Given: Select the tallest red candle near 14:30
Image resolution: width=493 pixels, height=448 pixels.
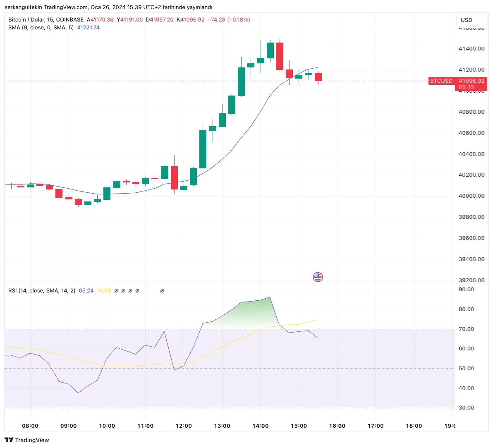Looking at the screenshot, I should tap(280, 56).
